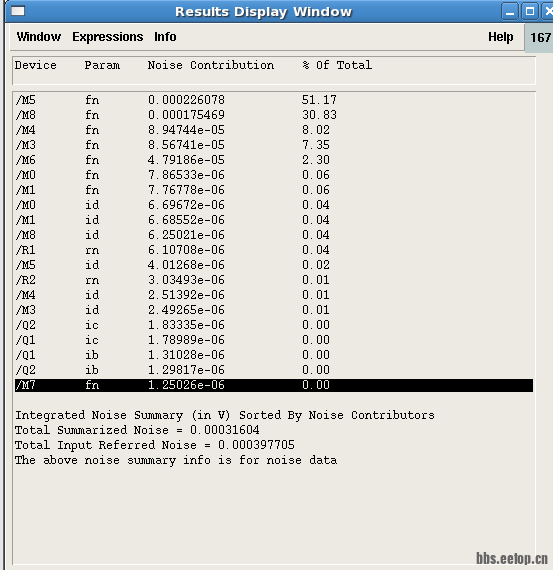Click the Results Display Window title bar
Viewport: 553px width, 570px height.
pyautogui.click(x=263, y=12)
